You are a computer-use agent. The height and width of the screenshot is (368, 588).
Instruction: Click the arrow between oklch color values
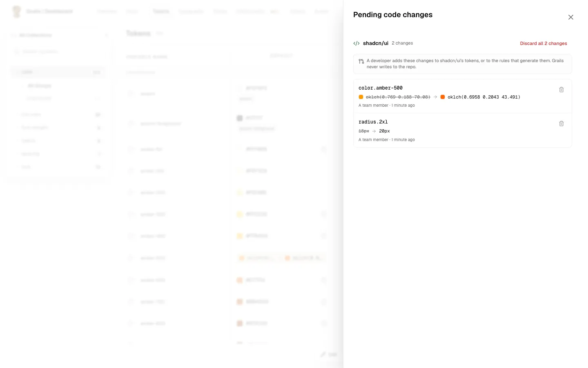pyautogui.click(x=435, y=97)
